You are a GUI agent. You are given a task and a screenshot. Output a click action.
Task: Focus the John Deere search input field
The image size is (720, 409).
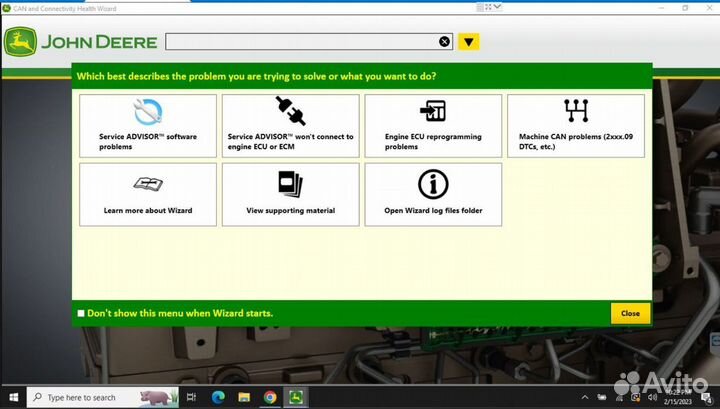tap(309, 42)
